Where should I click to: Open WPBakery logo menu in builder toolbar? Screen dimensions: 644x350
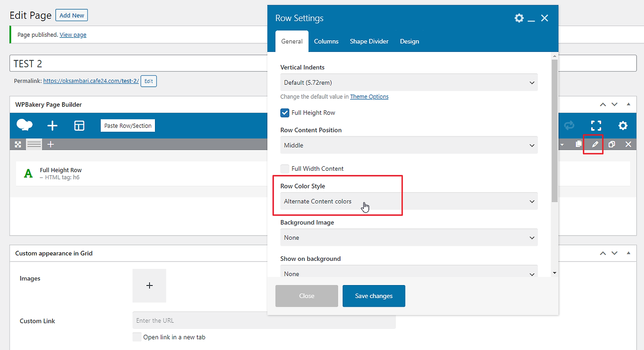25,125
